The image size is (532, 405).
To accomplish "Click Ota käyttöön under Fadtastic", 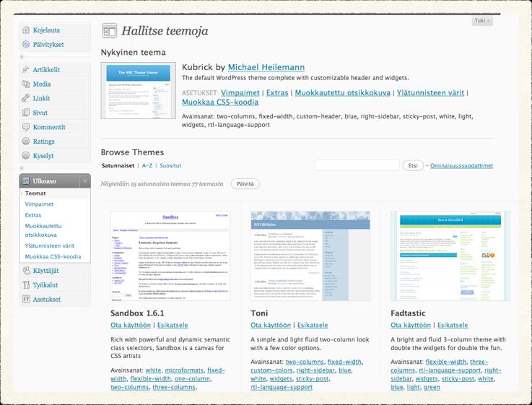I will pos(411,325).
